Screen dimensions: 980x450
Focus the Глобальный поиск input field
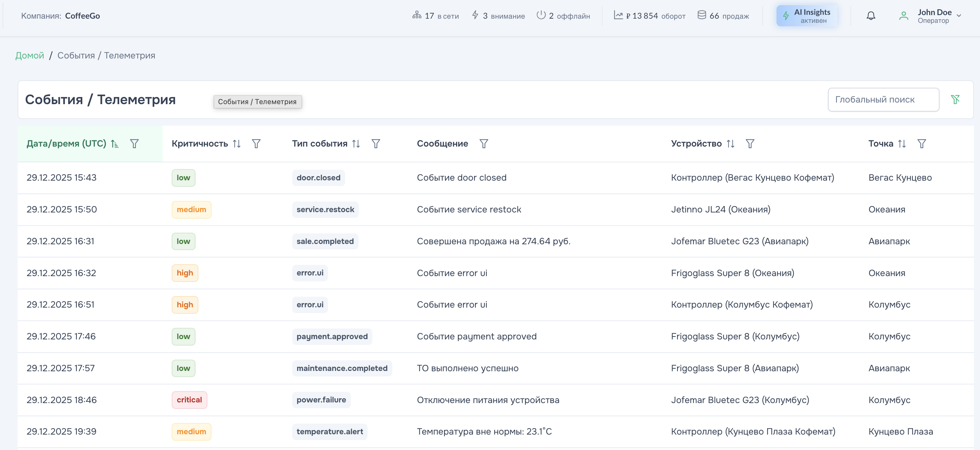coord(883,100)
